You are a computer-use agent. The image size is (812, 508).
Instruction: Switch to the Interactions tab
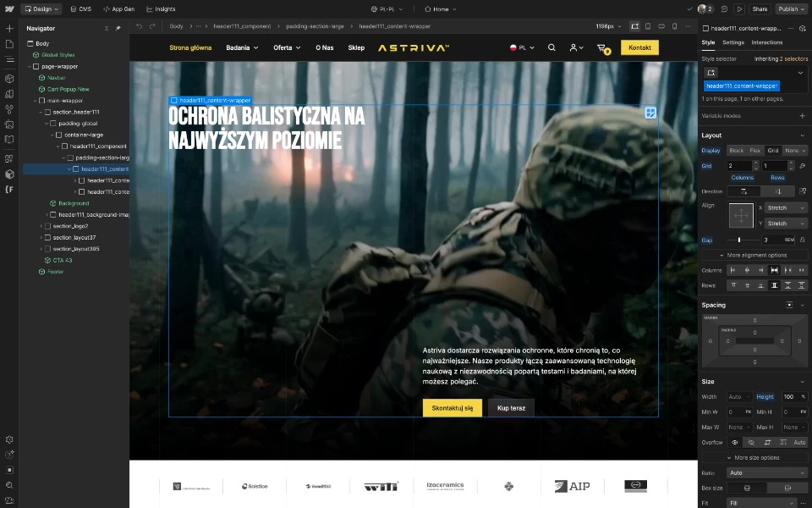[767, 42]
